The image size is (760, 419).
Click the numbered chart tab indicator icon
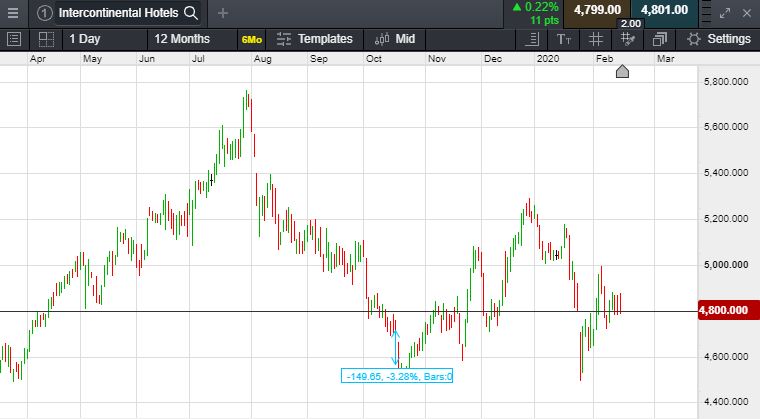coord(44,13)
